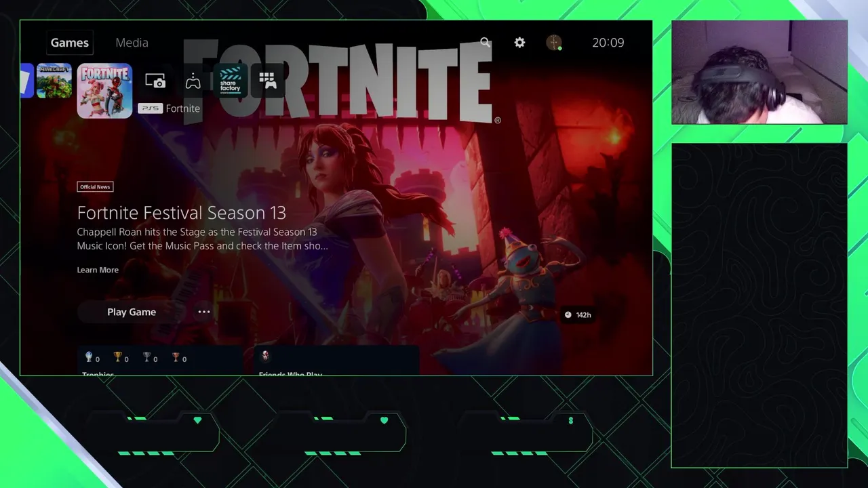868x488 pixels.
Task: Click the bronze trophy icon
Action: (x=176, y=357)
